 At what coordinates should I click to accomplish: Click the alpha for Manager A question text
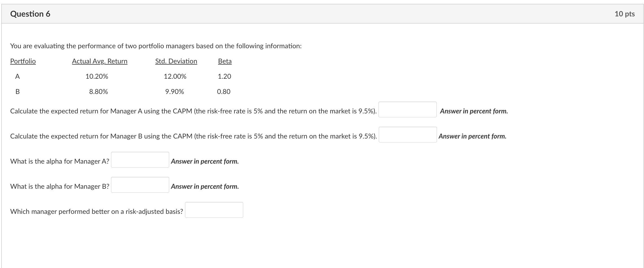coord(59,161)
